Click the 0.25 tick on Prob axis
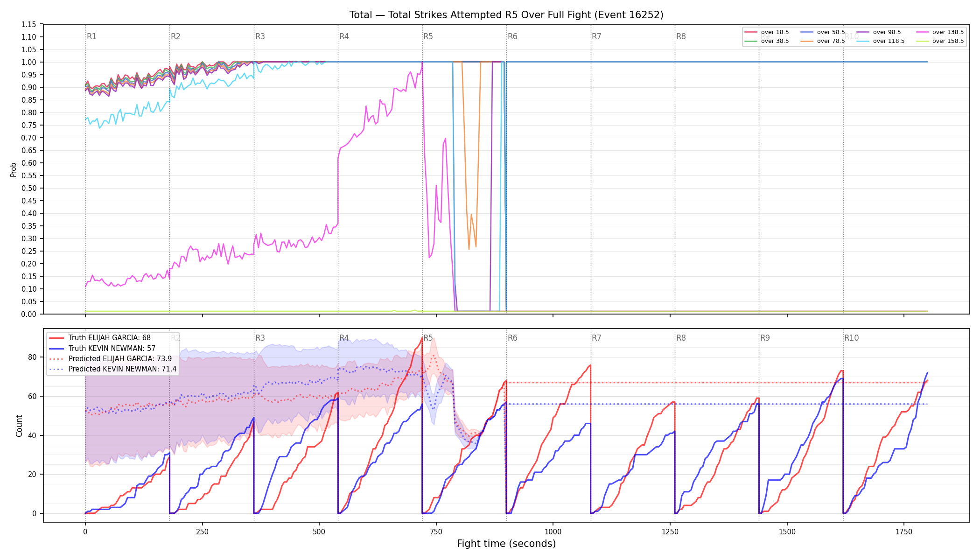 tap(29, 251)
